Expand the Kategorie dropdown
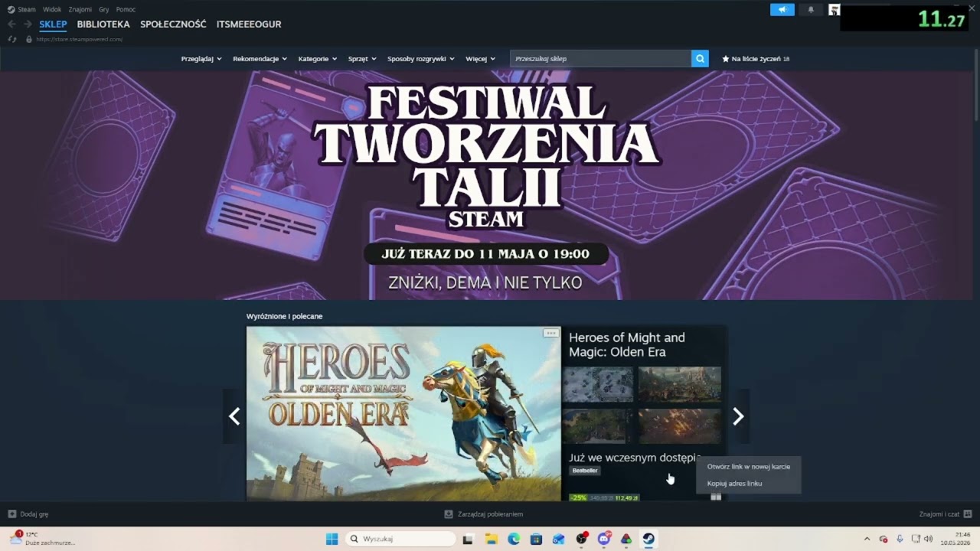Image resolution: width=980 pixels, height=551 pixels. pyautogui.click(x=318, y=59)
